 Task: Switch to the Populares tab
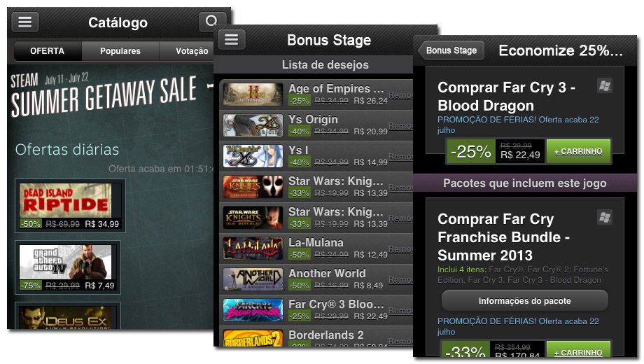tap(120, 51)
